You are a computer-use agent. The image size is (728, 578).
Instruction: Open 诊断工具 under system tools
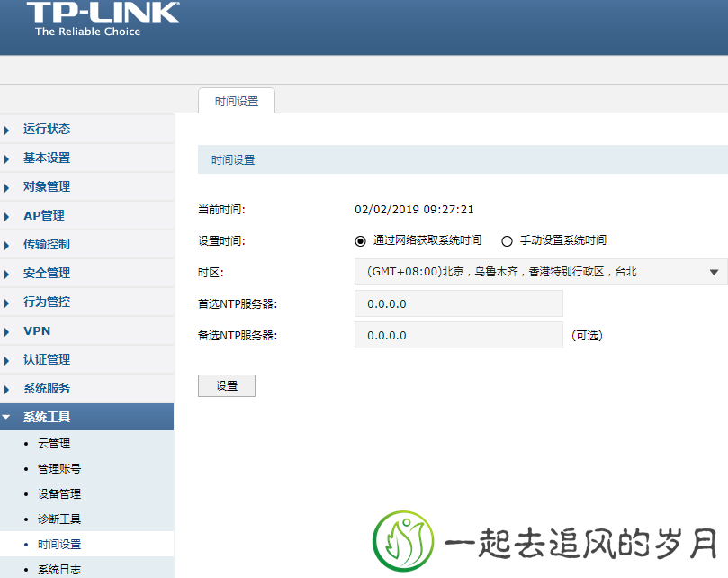click(x=59, y=519)
